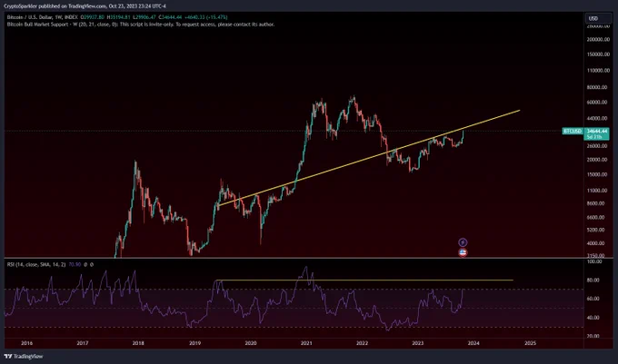
Task: Click the 2022 label on time axis
Action: (x=363, y=343)
